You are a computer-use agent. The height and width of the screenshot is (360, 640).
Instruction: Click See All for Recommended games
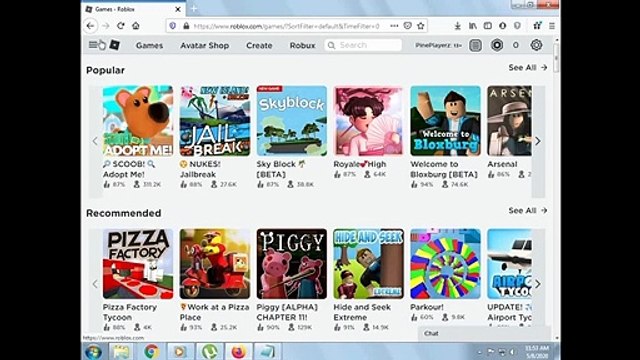(527, 211)
